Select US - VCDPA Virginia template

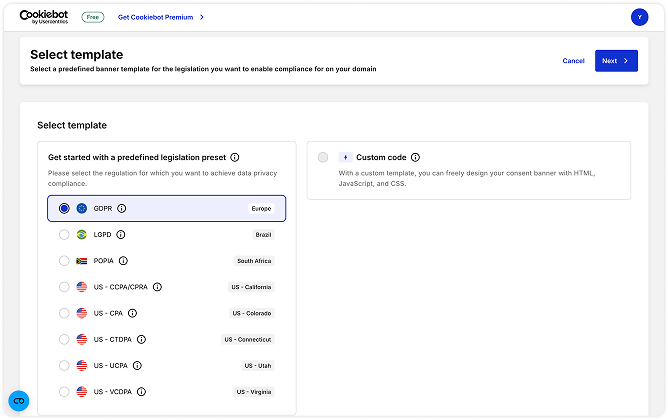point(64,392)
